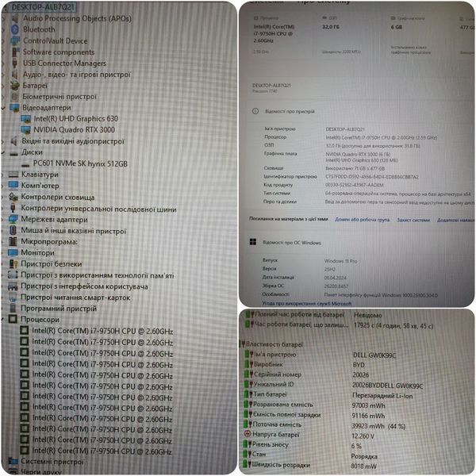
Task: Click the Ім'я пристрою label in system info
Action: (280, 129)
